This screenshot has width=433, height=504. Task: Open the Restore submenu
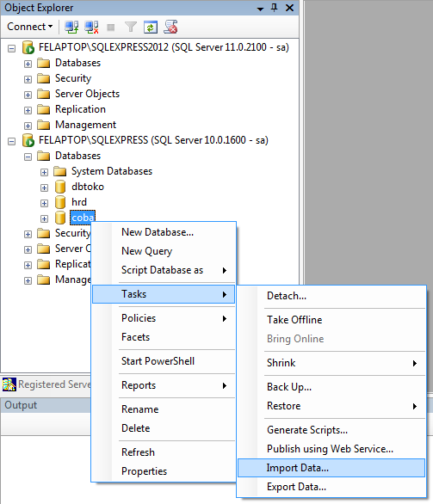tap(331, 406)
